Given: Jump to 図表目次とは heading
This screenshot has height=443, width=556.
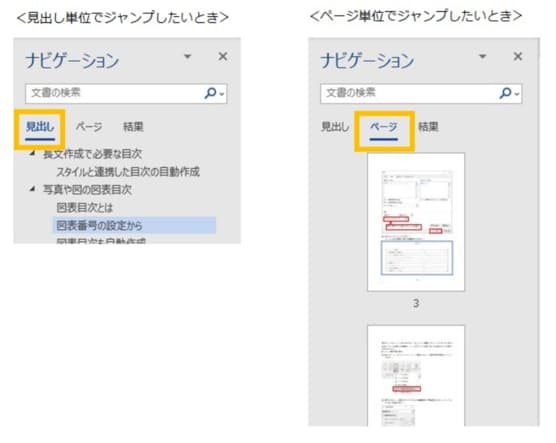Looking at the screenshot, I should 84,207.
